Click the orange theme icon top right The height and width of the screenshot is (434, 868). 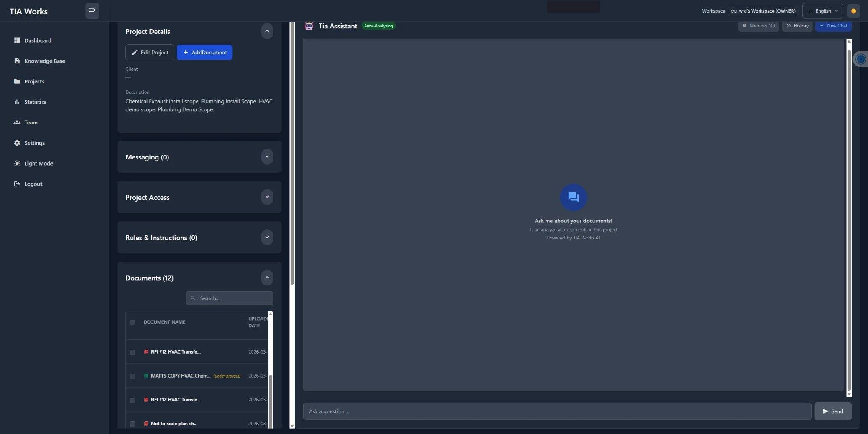(853, 11)
